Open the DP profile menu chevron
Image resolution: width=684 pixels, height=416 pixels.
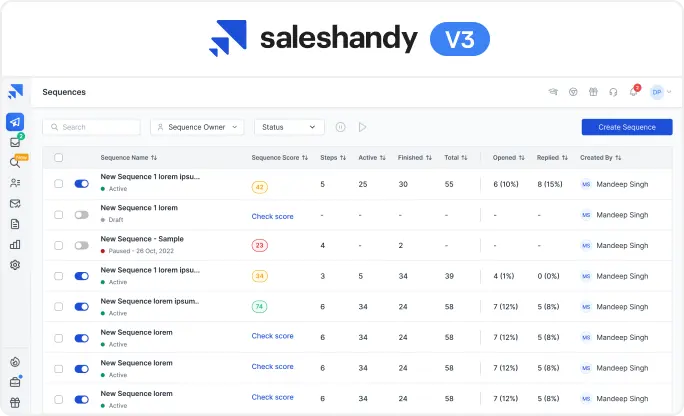[x=669, y=92]
